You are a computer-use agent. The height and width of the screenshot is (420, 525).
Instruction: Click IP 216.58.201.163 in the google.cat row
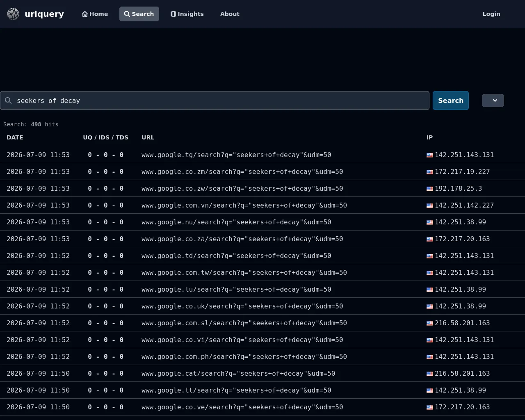[462, 374]
